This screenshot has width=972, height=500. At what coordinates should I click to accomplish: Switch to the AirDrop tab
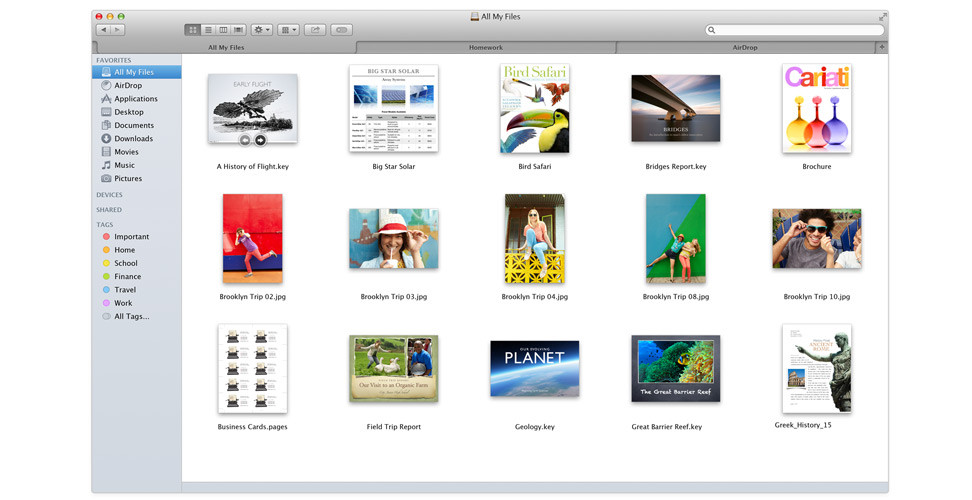tap(745, 47)
